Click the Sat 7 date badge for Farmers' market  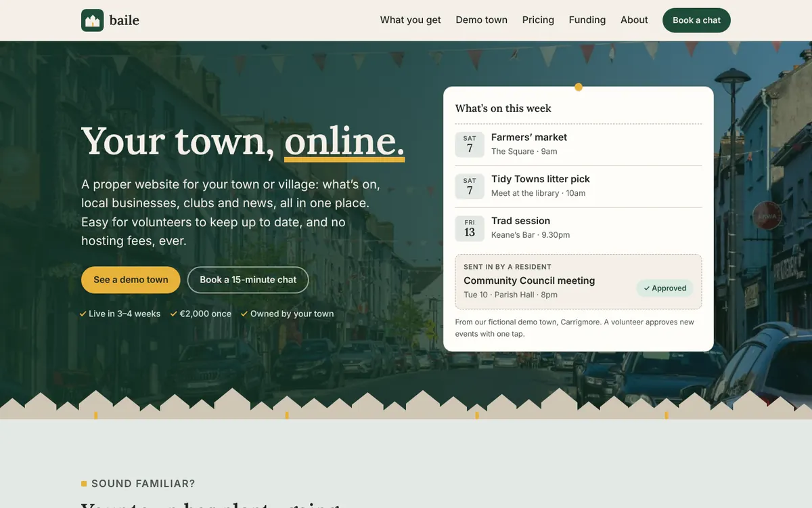click(470, 144)
